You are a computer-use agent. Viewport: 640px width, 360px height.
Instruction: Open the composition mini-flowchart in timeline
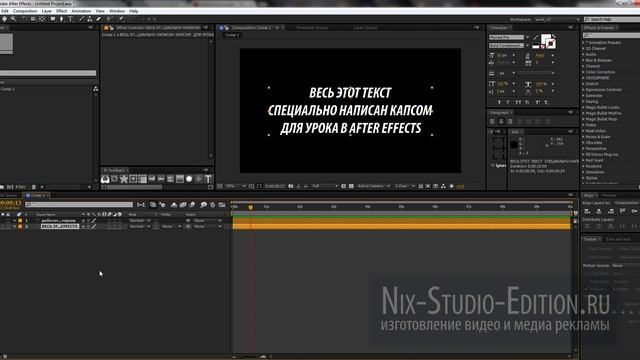pos(141,205)
